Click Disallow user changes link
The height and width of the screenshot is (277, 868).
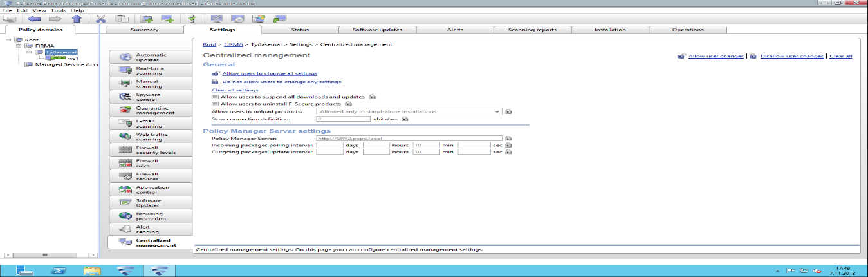coord(792,56)
